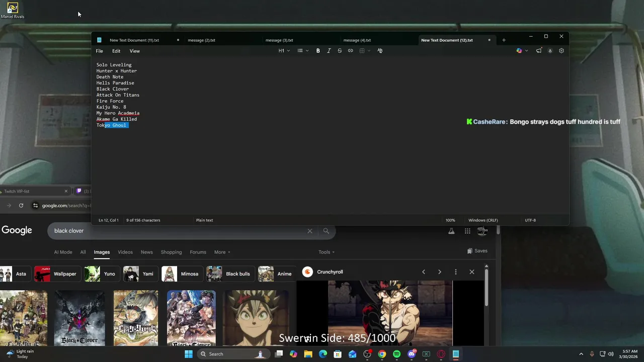The width and height of the screenshot is (644, 362).
Task: Open the Asta face image thumbnail
Action: point(257,318)
